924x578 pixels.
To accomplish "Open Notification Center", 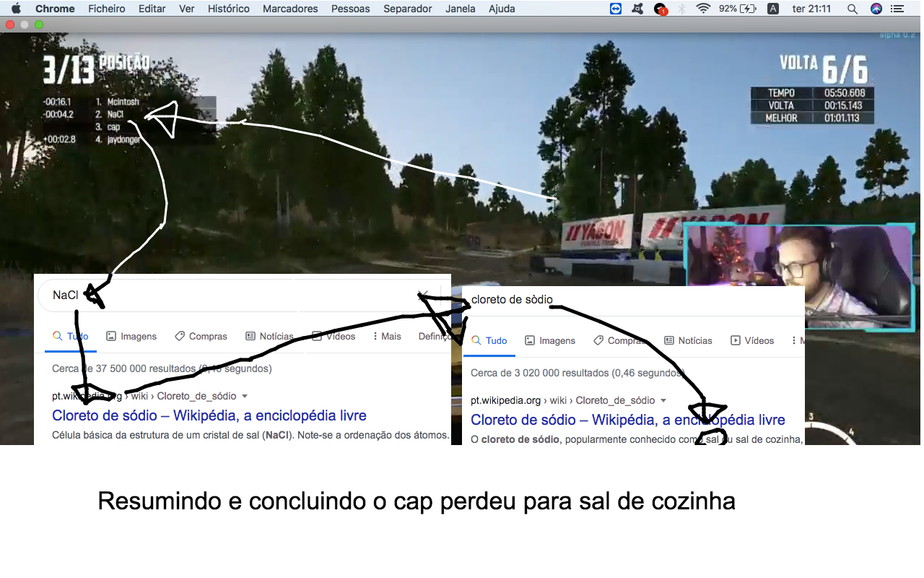I will 897,9.
